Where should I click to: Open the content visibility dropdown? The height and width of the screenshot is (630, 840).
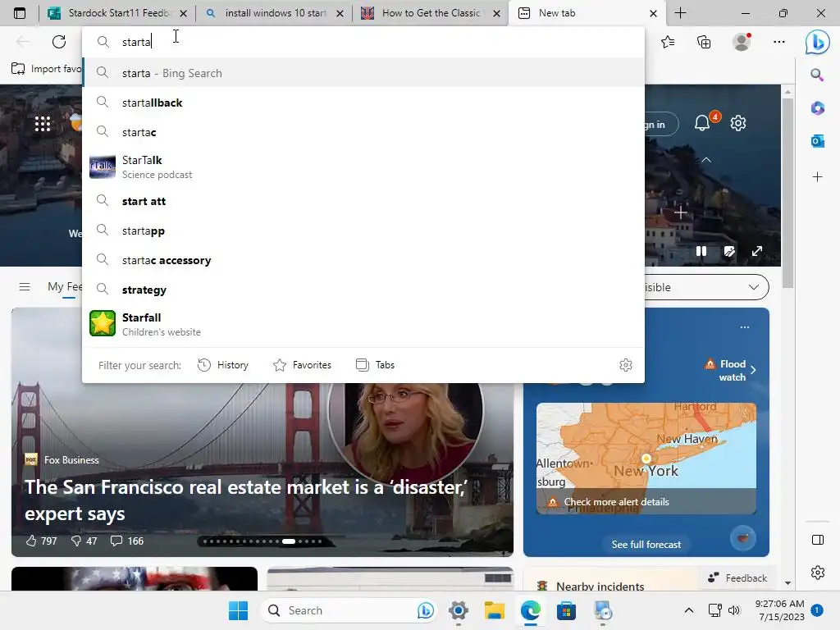[x=705, y=287]
